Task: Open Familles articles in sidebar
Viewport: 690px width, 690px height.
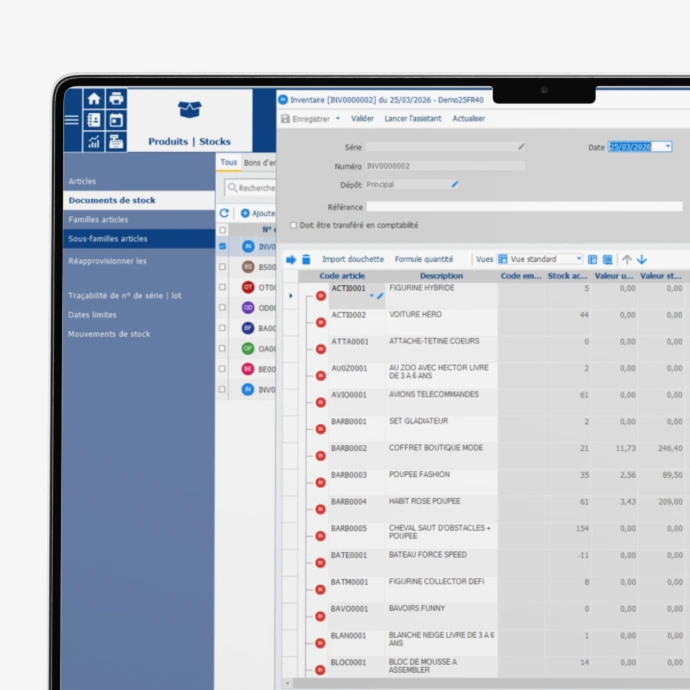Action: 98,220
